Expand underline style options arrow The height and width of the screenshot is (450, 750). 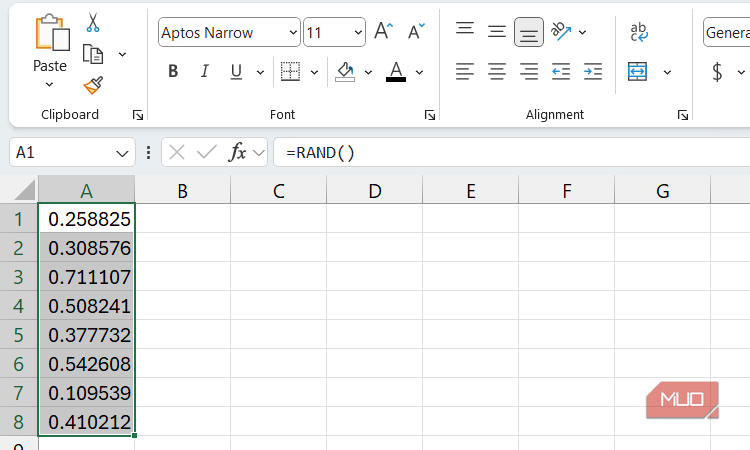(x=260, y=73)
